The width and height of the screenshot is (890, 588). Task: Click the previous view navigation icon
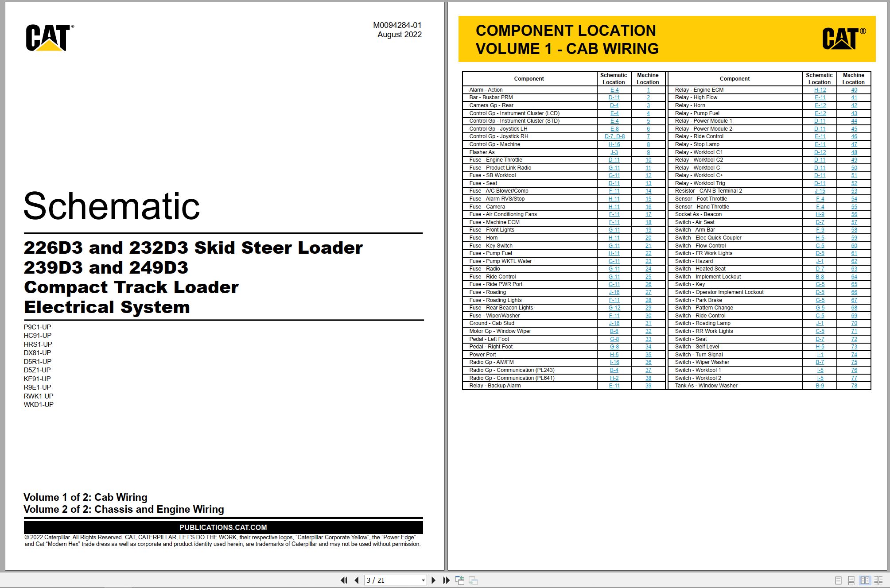[x=460, y=580]
